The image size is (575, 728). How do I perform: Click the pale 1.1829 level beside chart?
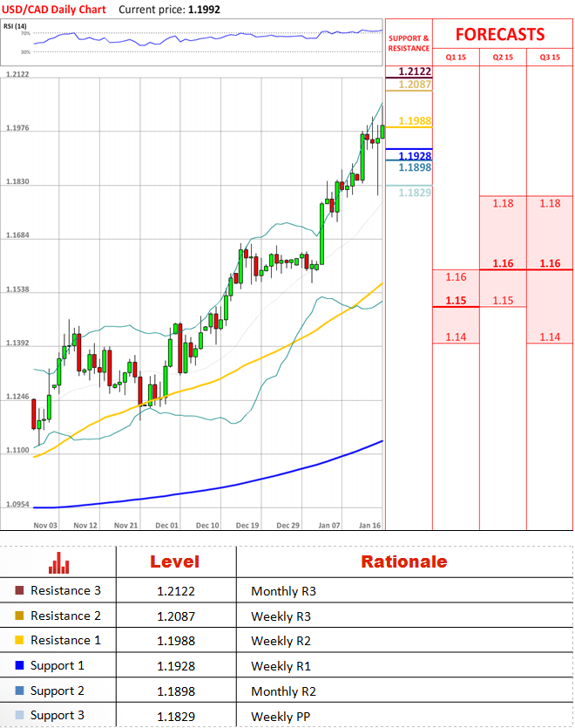(x=415, y=192)
